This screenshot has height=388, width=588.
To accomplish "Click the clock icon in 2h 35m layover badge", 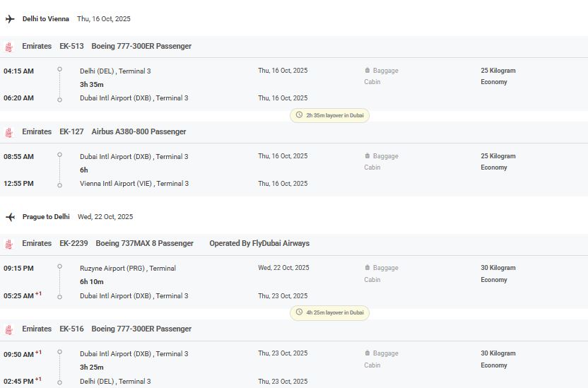I will pos(299,114).
